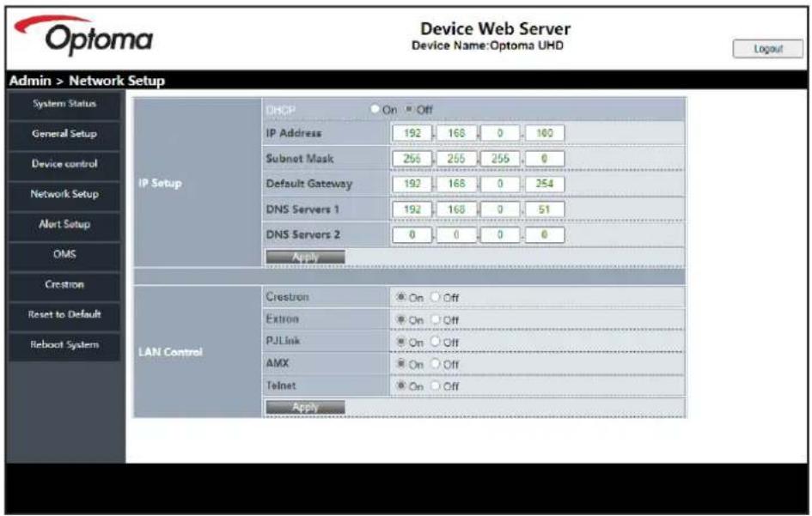
Task: Click the 'Device Web Server' heading
Action: tap(495, 28)
